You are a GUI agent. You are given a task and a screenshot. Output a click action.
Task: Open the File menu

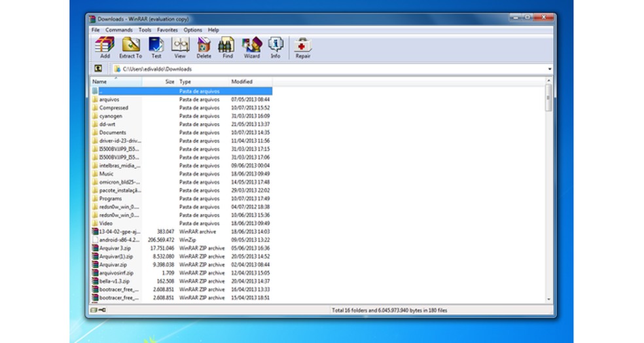96,30
